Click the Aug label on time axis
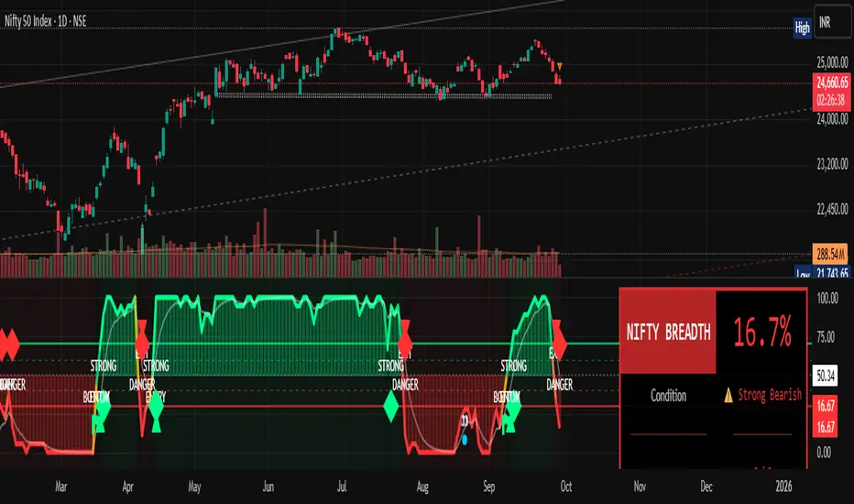Screen dimensions: 854x504 [x=422, y=487]
